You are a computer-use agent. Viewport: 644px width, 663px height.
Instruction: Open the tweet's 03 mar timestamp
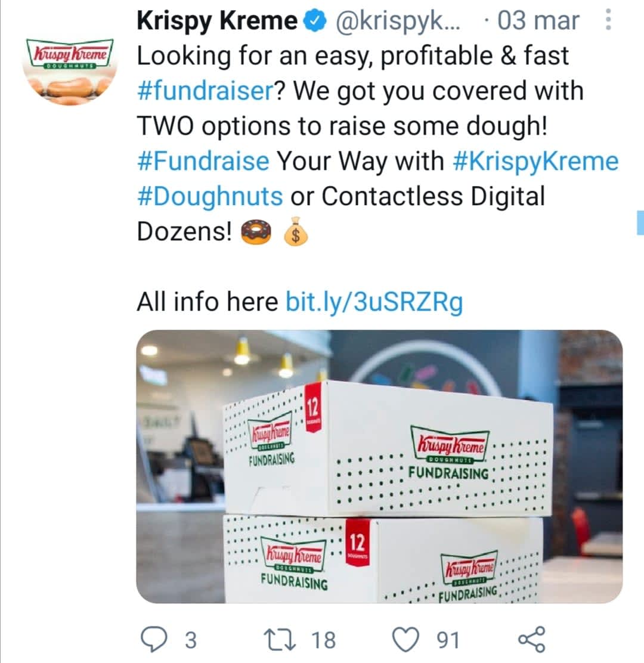pyautogui.click(x=538, y=21)
